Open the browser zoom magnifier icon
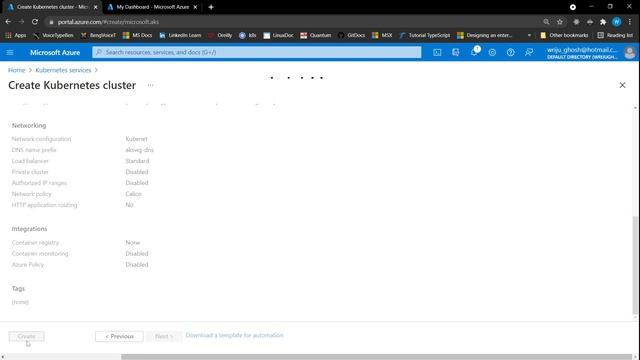Viewport: 640px width, 360px height. click(x=546, y=22)
